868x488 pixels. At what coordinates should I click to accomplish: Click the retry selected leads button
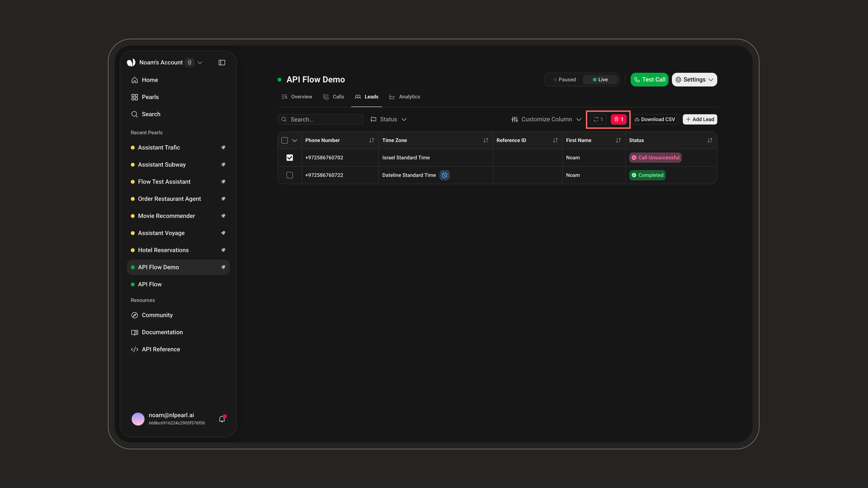pos(598,119)
